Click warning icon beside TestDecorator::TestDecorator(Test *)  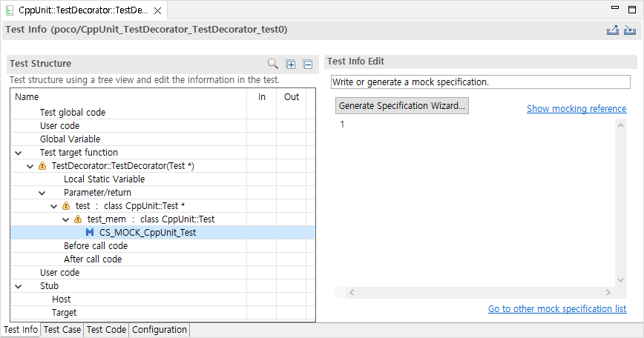[x=42, y=166]
